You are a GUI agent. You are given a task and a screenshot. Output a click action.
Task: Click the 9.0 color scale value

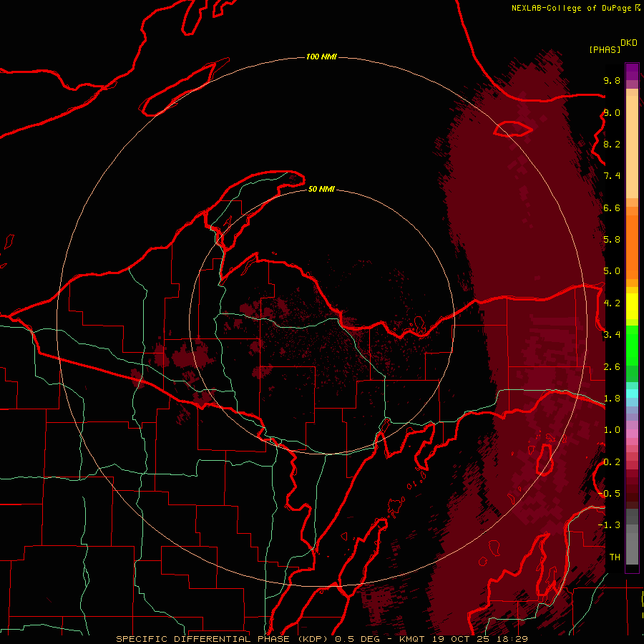tap(612, 112)
